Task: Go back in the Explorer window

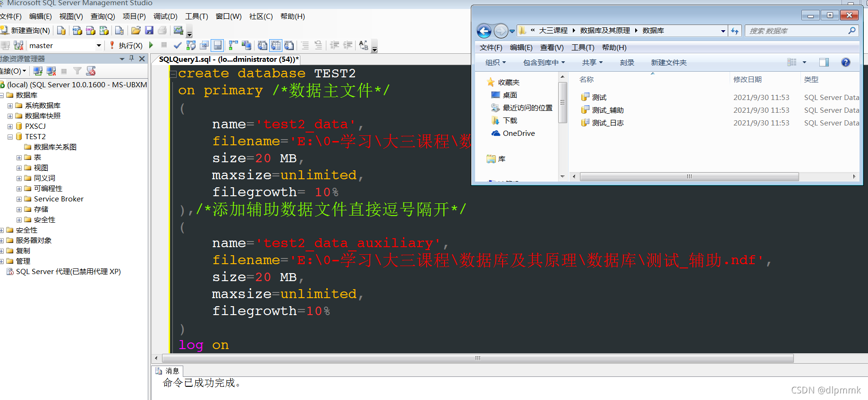Action: coord(484,31)
